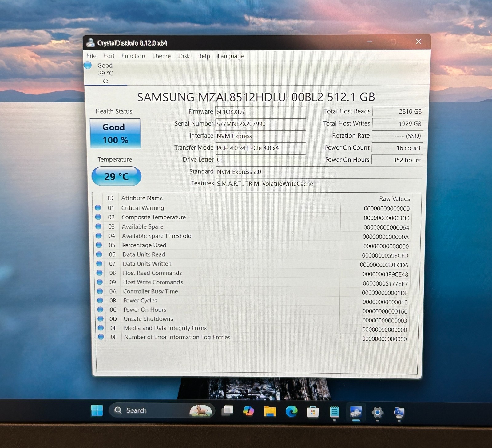
Task: Launch Microsoft Edge from the taskbar
Action: tap(291, 411)
